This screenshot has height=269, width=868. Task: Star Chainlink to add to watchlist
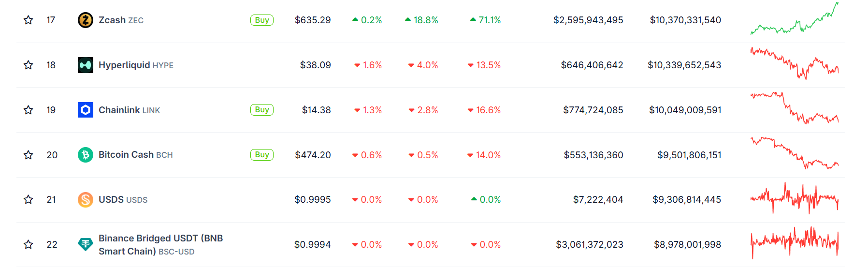click(x=29, y=110)
